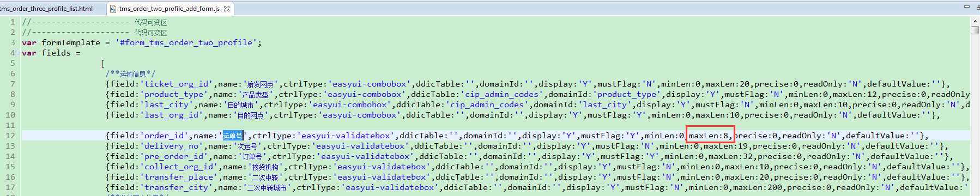The height and width of the screenshot is (196, 980).
Task: Click 'transfer_place' field name
Action: tap(179, 177)
